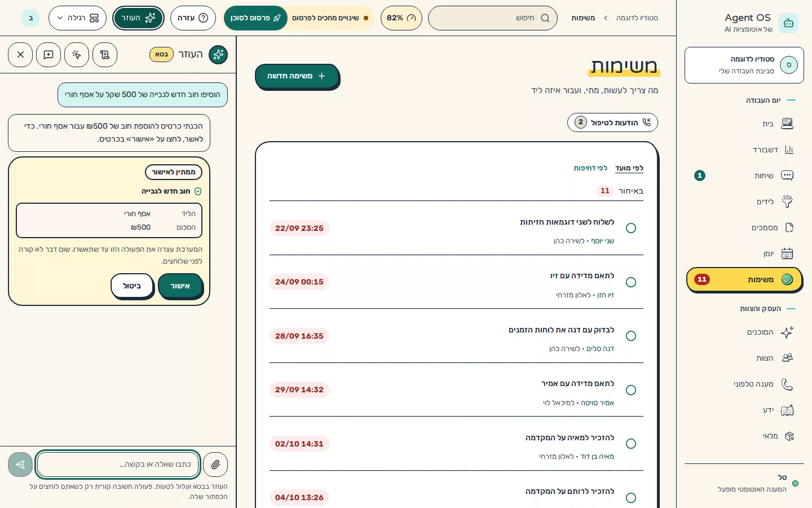Click the פרסום לסוכן publish button
Viewport: 812px width, 508px height.
pyautogui.click(x=255, y=18)
